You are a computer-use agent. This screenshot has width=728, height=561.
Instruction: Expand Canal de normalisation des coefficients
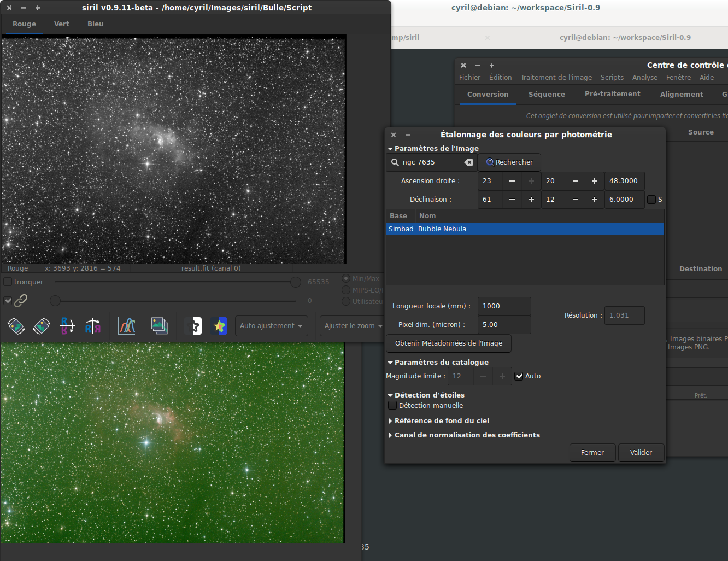tap(467, 435)
